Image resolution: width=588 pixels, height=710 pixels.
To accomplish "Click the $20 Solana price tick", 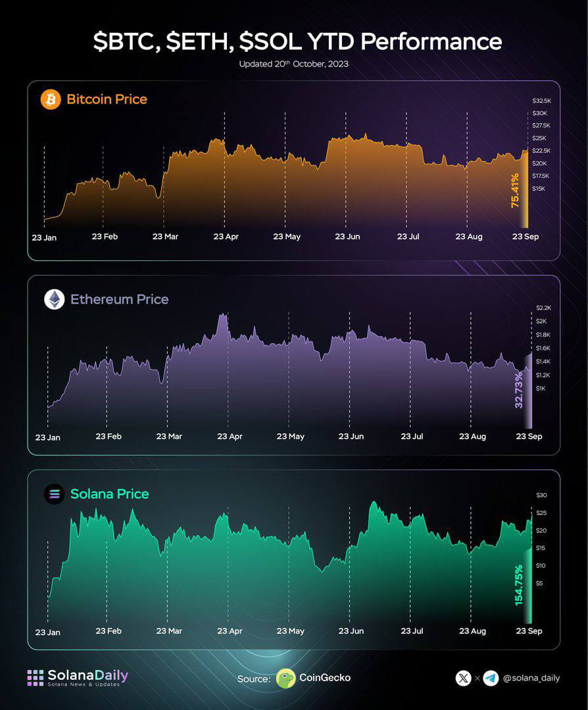I will click(x=542, y=531).
